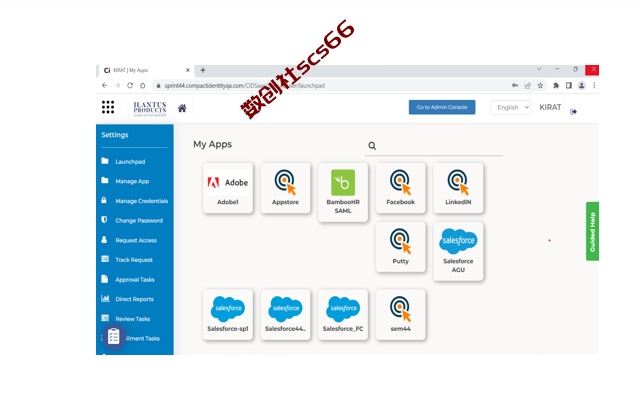Go to Direct Reports in the sidebar
Viewport: 640px width, 400px height.
135,299
